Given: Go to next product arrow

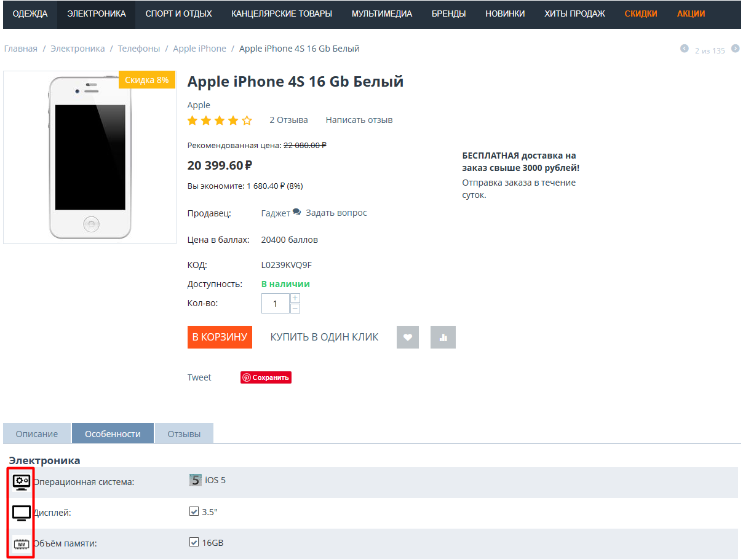Looking at the screenshot, I should click(x=735, y=49).
